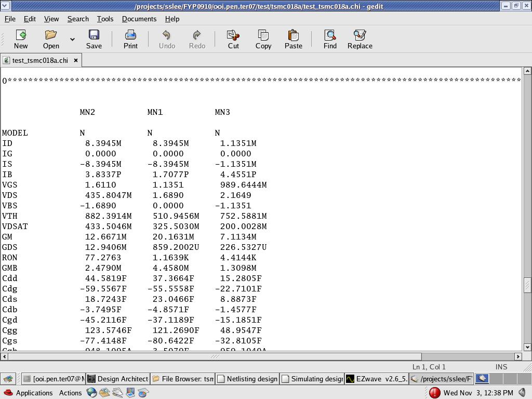Launch the word processor launcher in the bottom panel
Screen dimensions: 532x399
click(117, 393)
